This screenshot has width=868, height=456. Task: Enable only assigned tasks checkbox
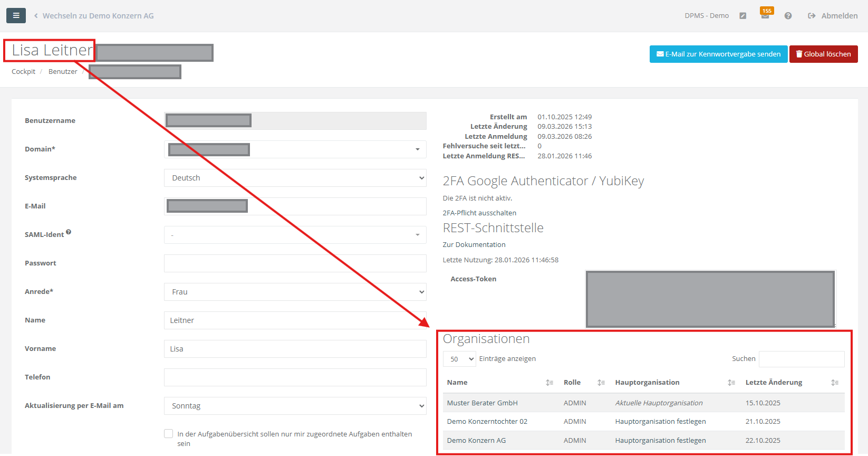[169, 434]
